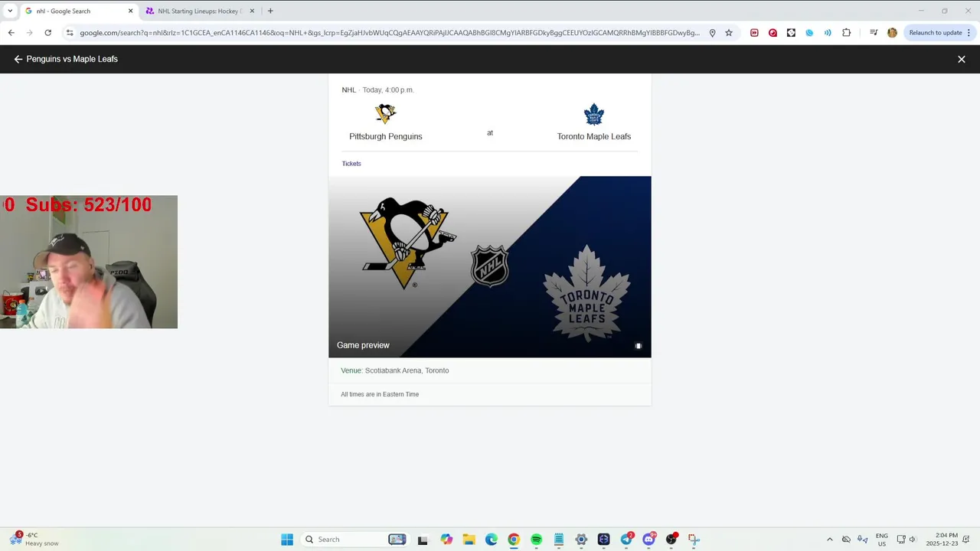Click Relaunch to update button

[936, 33]
